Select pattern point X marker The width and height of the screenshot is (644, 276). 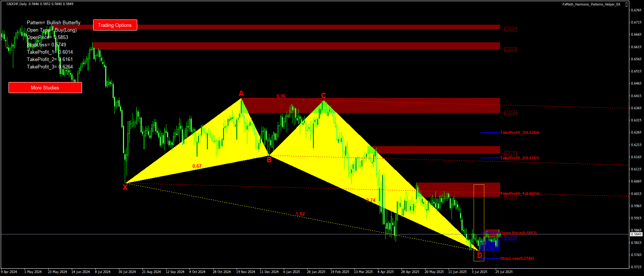pyautogui.click(x=125, y=187)
